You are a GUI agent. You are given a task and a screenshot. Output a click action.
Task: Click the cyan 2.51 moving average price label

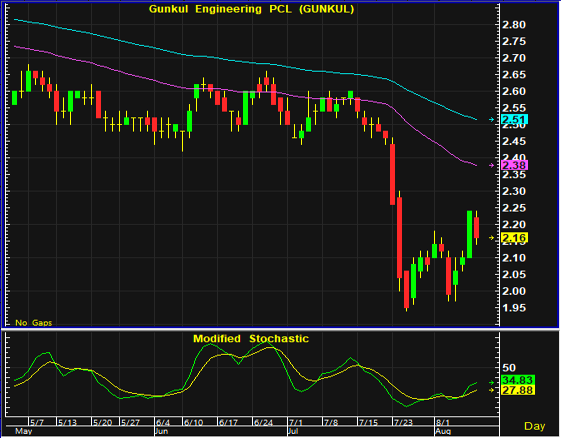pyautogui.click(x=514, y=120)
